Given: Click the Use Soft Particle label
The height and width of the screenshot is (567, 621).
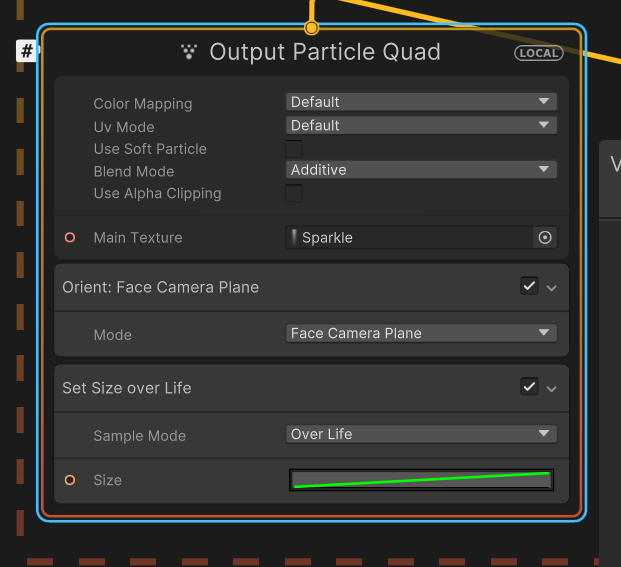Looking at the screenshot, I should [x=150, y=149].
